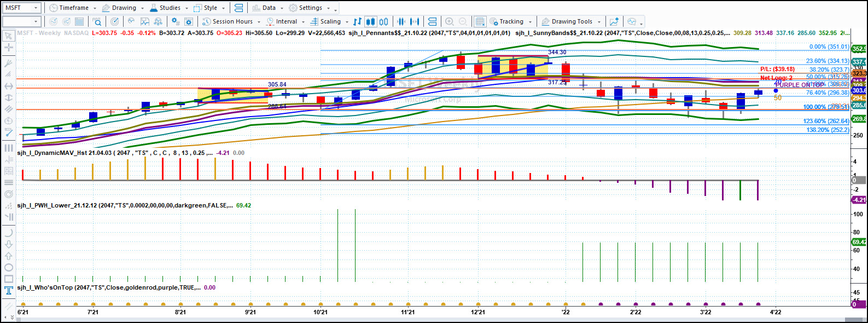Open the Style menu
868x323 pixels.
coord(209,8)
